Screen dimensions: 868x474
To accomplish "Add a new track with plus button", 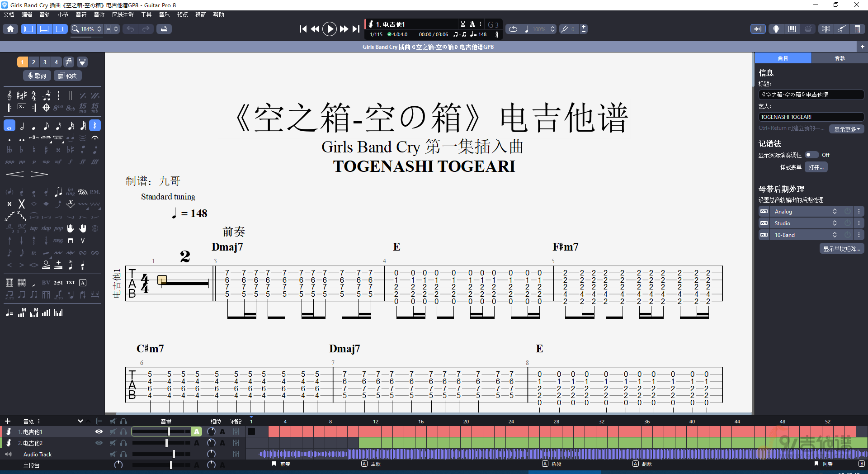I will (x=7, y=421).
